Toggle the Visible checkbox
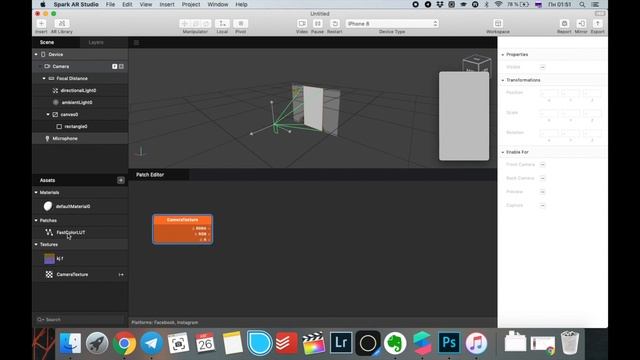640x360 pixels. point(542,67)
